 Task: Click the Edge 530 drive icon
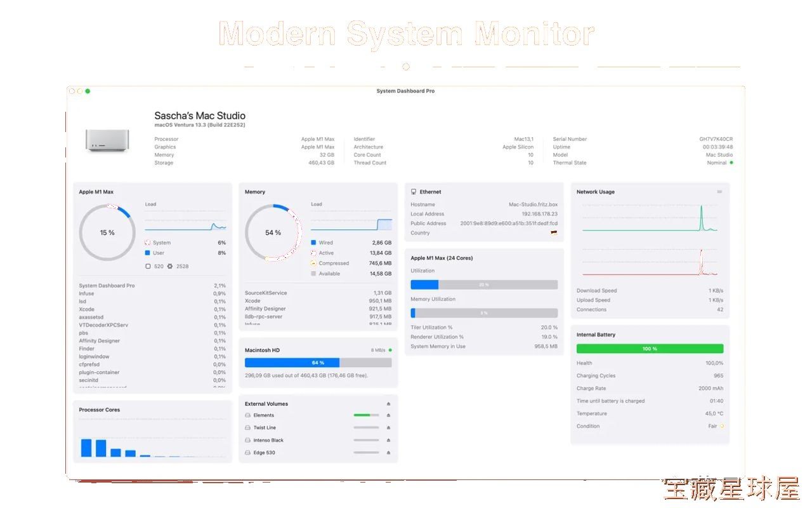[247, 453]
